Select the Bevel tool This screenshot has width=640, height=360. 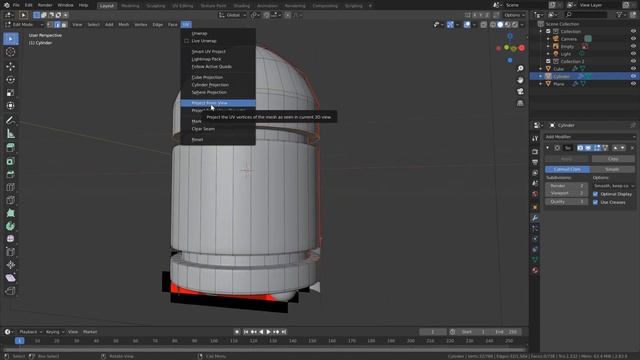[11, 174]
